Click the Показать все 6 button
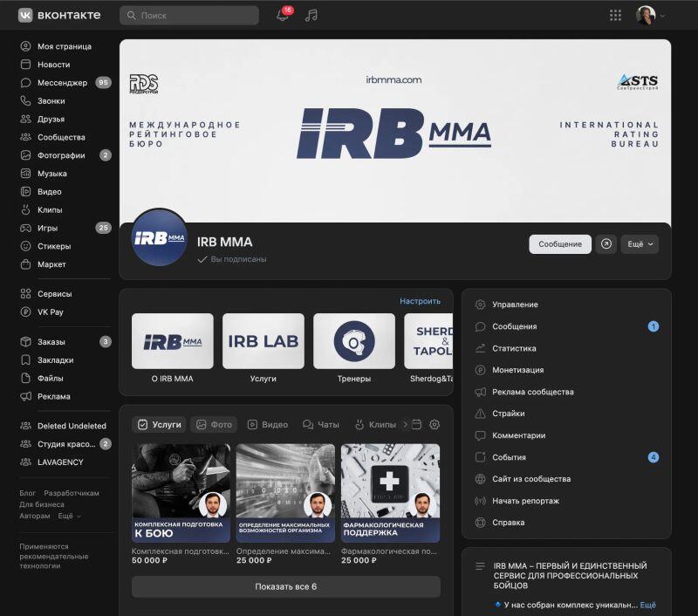 [x=285, y=586]
